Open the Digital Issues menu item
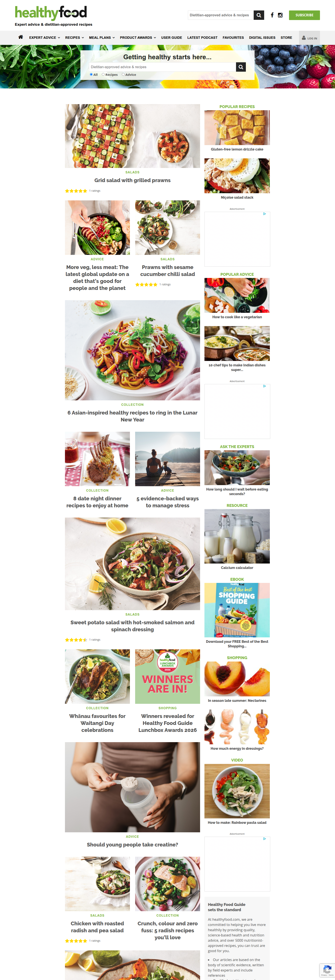The width and height of the screenshot is (335, 980). pos(262,38)
